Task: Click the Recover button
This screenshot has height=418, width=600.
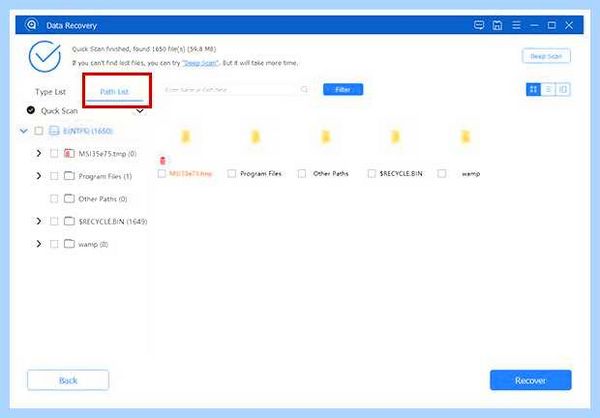Action: [x=530, y=380]
